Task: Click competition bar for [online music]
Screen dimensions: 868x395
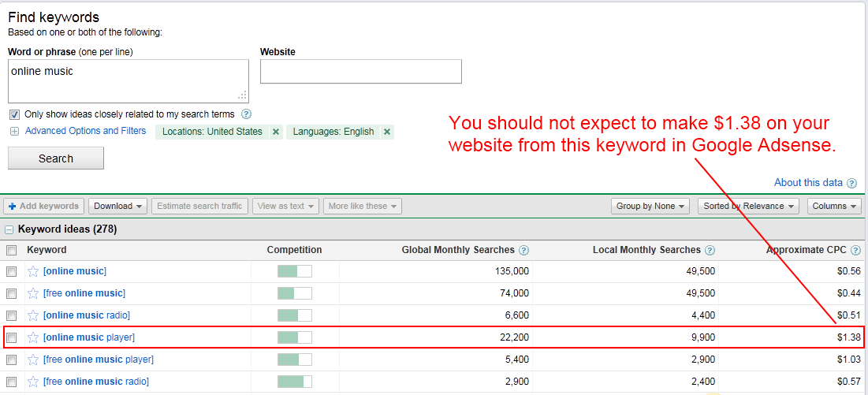Action: click(295, 271)
